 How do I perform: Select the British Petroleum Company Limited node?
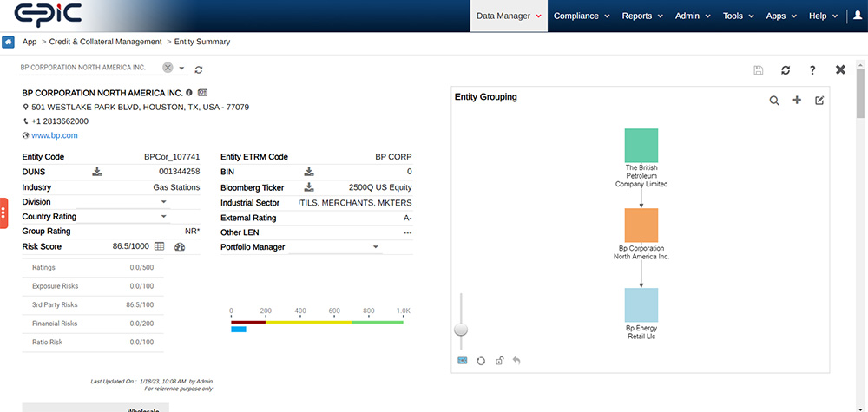641,146
